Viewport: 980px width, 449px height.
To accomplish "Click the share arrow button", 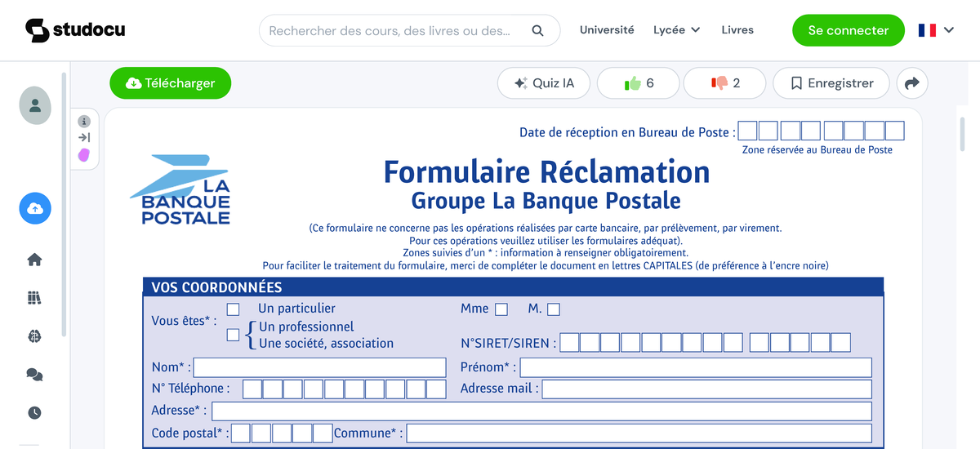I will click(x=912, y=83).
